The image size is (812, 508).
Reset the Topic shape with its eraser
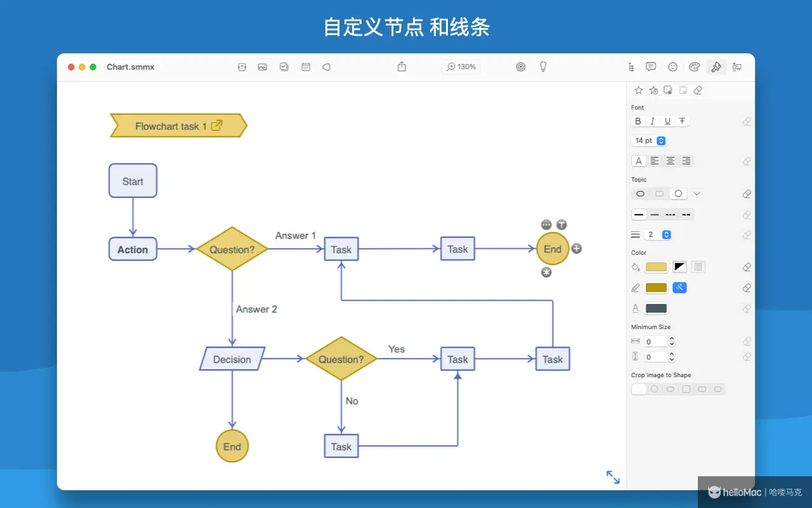coord(747,194)
